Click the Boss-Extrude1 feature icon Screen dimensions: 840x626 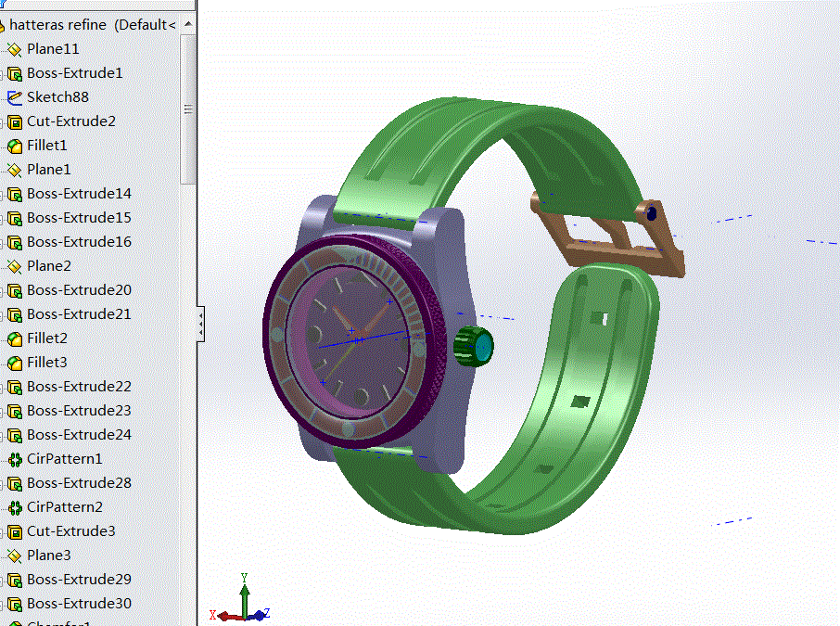pos(15,73)
